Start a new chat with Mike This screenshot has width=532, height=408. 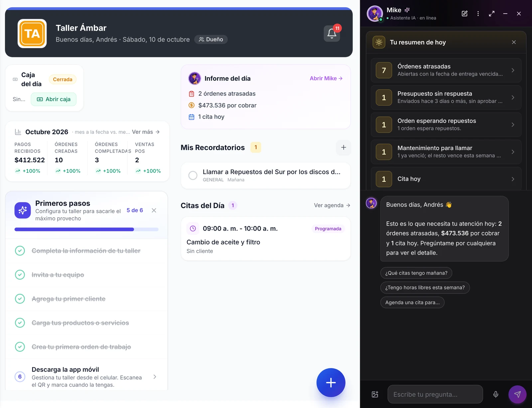(465, 14)
